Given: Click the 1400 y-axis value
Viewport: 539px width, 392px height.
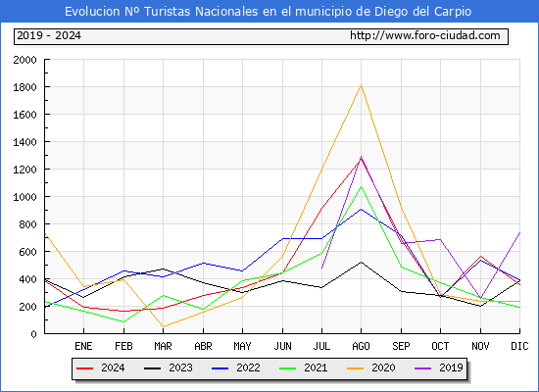Looking at the screenshot, I should tap(24, 142).
